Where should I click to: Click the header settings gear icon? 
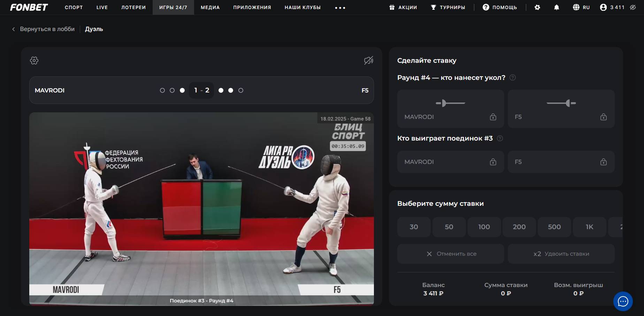537,7
